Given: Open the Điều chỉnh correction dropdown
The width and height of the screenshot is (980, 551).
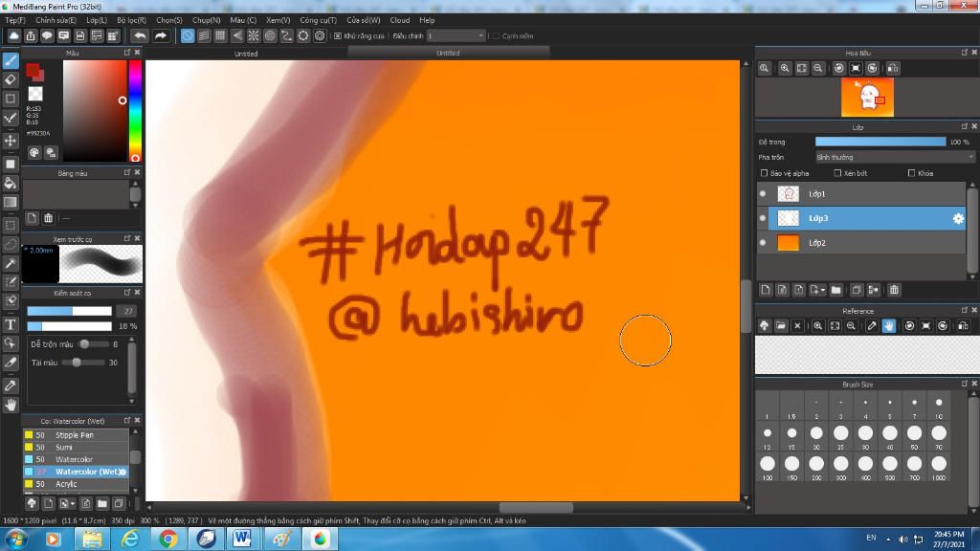Looking at the screenshot, I should tap(456, 36).
